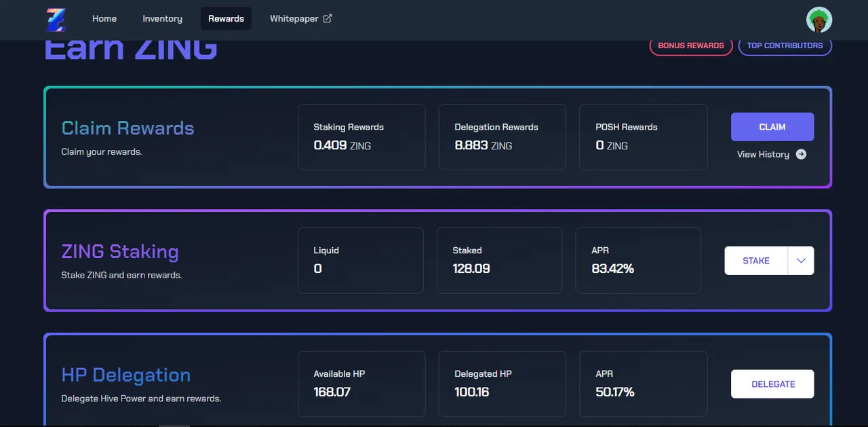Click 'Stake ZING and earn rewards.' text
The width and height of the screenshot is (868, 427).
121,276
